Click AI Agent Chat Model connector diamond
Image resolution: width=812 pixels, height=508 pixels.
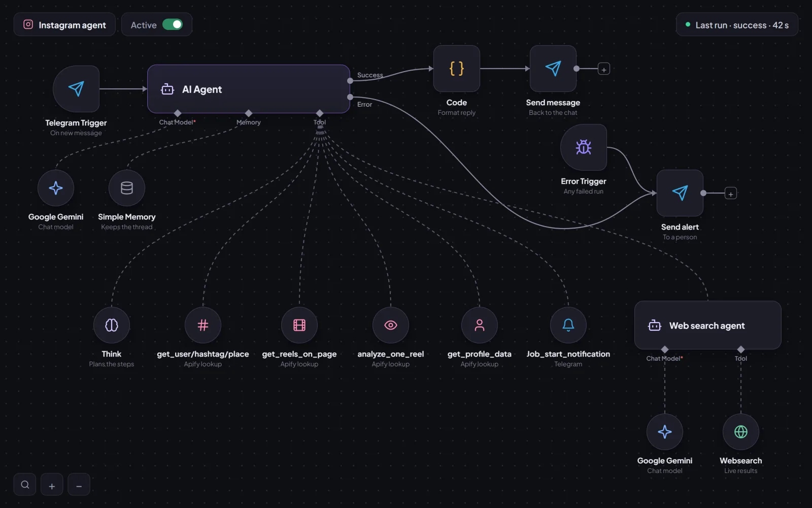click(x=178, y=113)
